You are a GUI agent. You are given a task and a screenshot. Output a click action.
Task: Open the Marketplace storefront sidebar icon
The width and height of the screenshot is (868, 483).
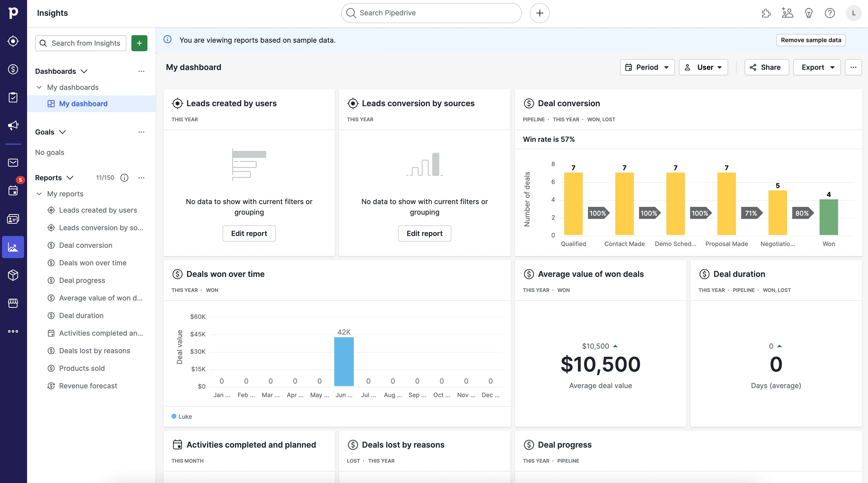point(13,303)
